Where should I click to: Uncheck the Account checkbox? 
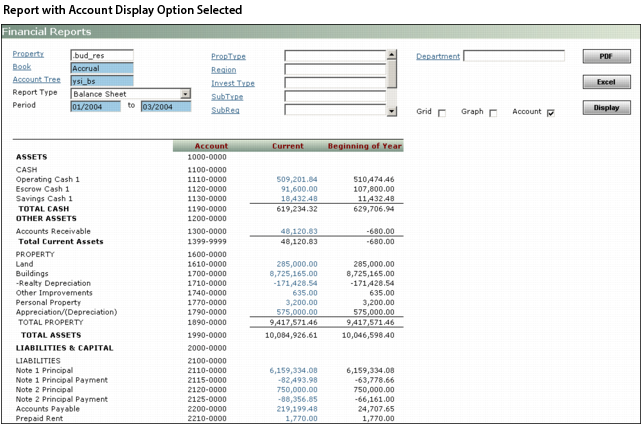550,113
